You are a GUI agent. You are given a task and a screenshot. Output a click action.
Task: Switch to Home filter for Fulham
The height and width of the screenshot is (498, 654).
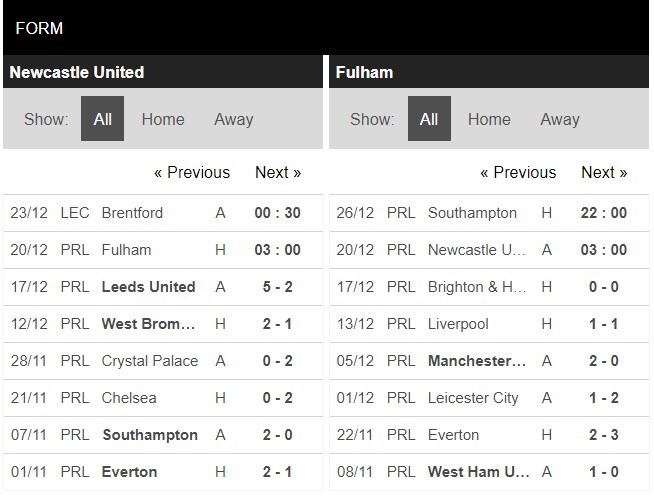(489, 120)
